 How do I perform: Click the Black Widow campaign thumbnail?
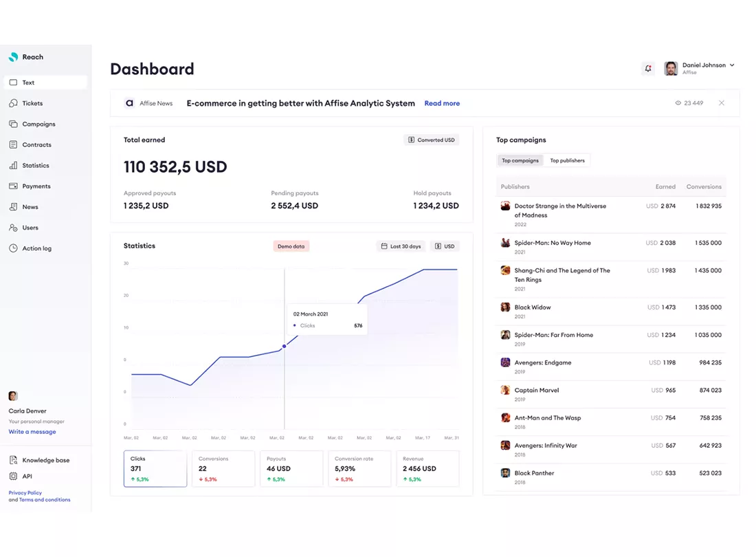coord(505,307)
